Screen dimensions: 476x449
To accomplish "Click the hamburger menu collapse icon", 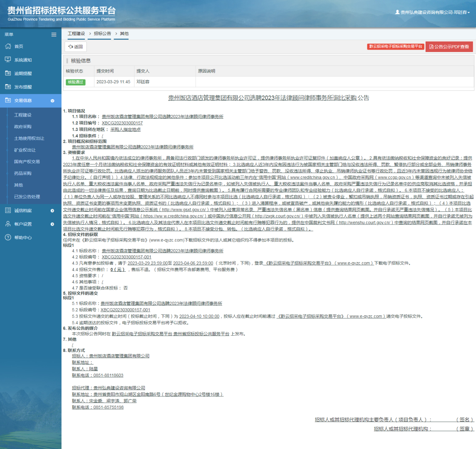I will pos(54,35).
